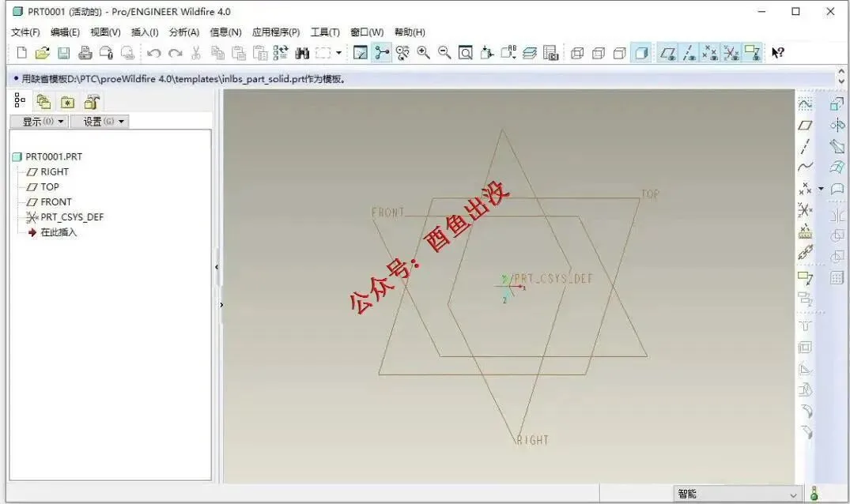850x504 pixels.
Task: Create a new file with the New icon
Action: pyautogui.click(x=21, y=52)
